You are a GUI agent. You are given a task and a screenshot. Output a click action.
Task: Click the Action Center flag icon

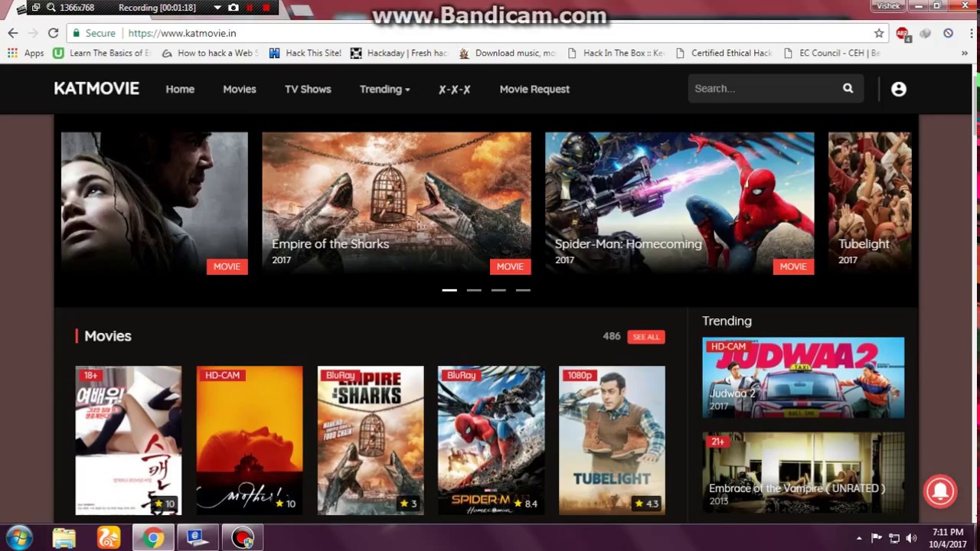click(877, 538)
